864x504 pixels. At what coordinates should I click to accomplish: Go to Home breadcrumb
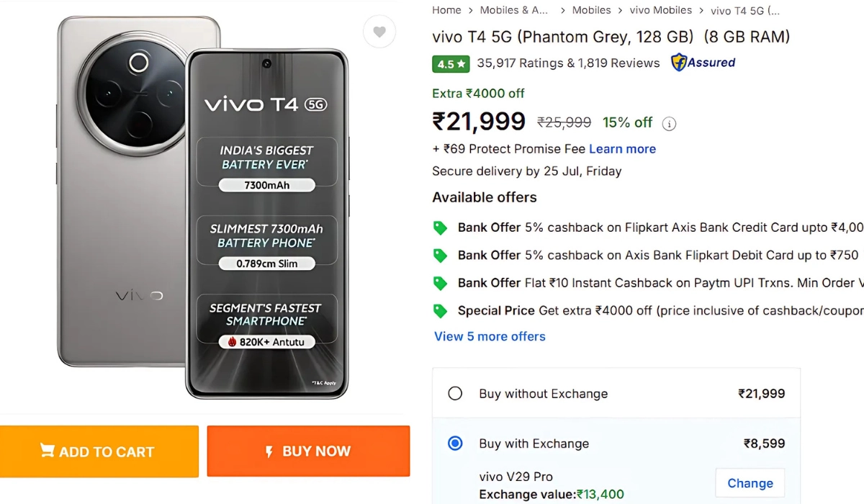(446, 10)
